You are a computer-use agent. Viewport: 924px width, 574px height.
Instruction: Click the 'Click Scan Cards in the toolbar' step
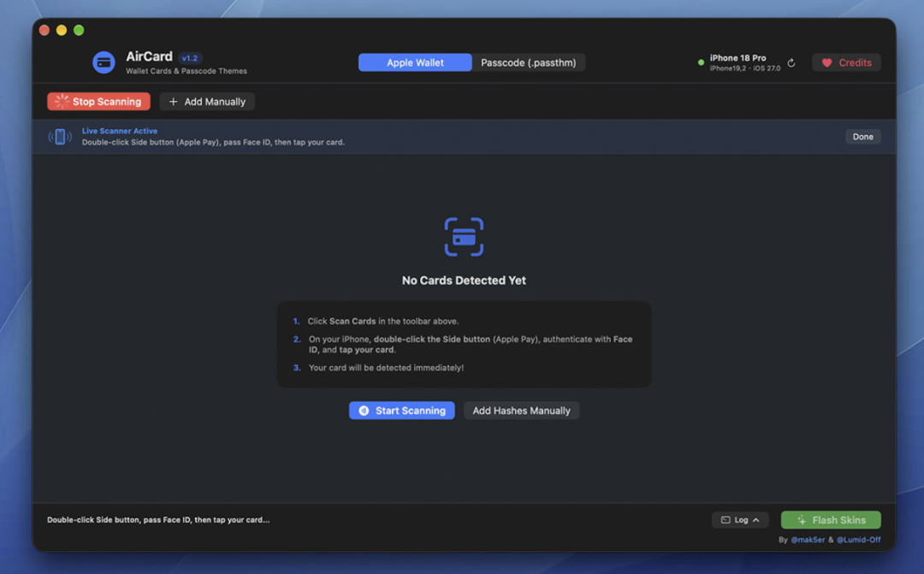(x=383, y=321)
